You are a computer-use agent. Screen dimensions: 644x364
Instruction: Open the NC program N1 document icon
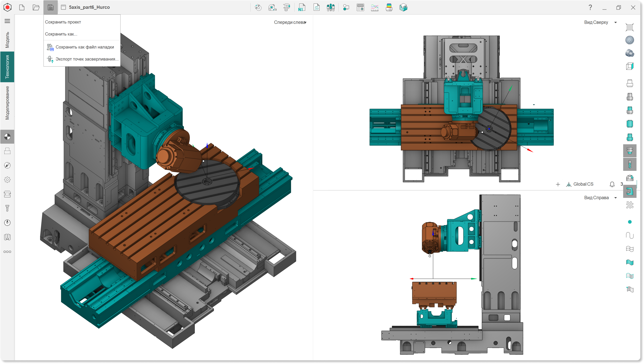pyautogui.click(x=301, y=7)
